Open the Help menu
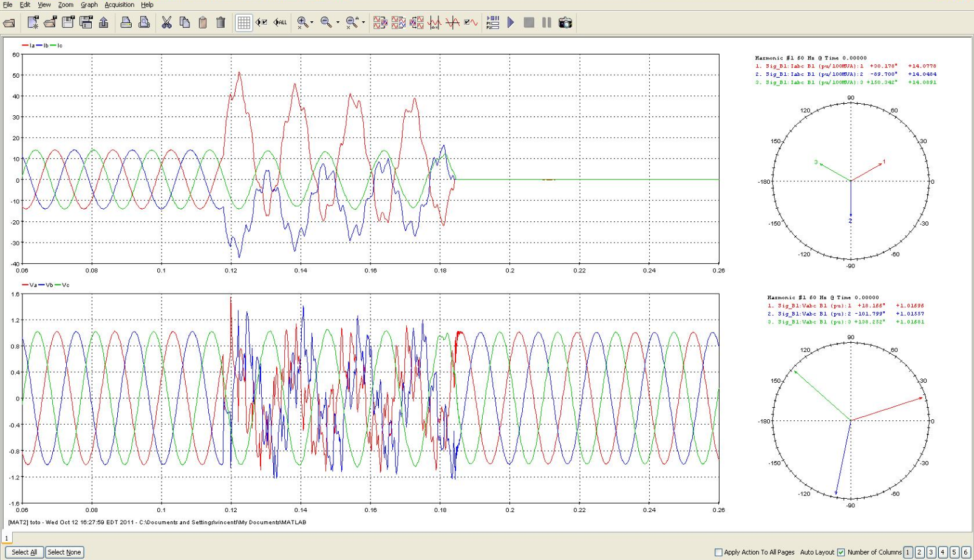974x560 pixels. 147,4
